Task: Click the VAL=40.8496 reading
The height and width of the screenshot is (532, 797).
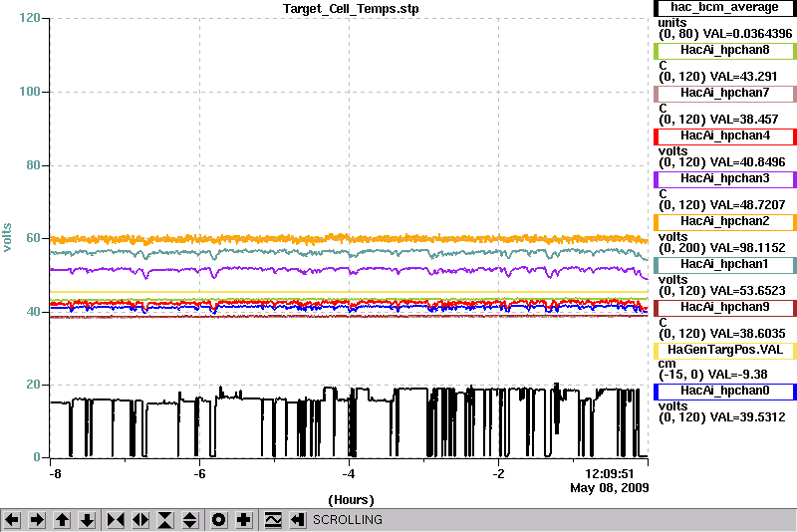Action: tap(748, 162)
